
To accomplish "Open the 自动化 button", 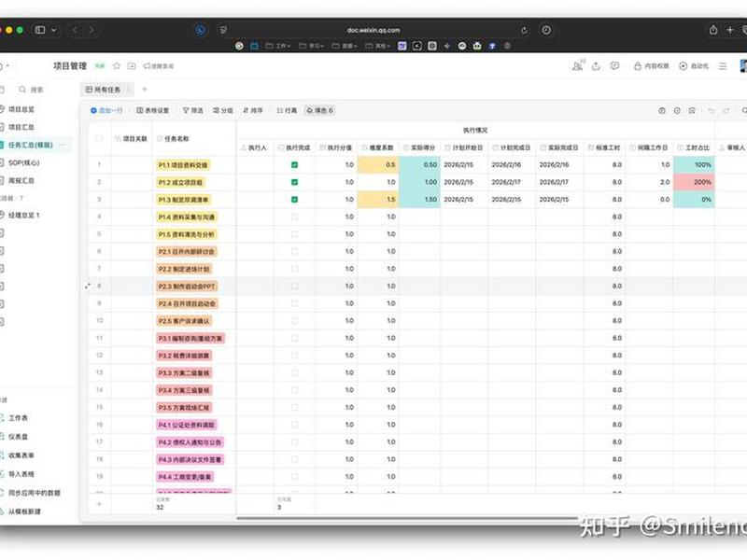I will [x=694, y=66].
